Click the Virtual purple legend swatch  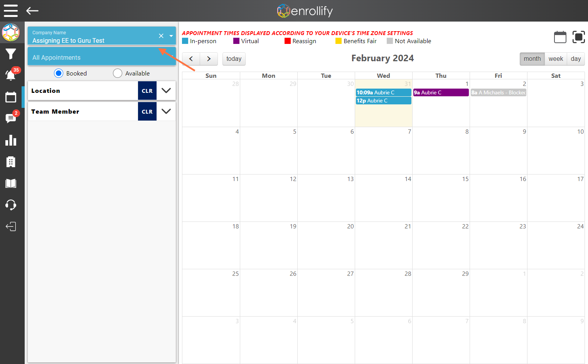[x=236, y=41]
